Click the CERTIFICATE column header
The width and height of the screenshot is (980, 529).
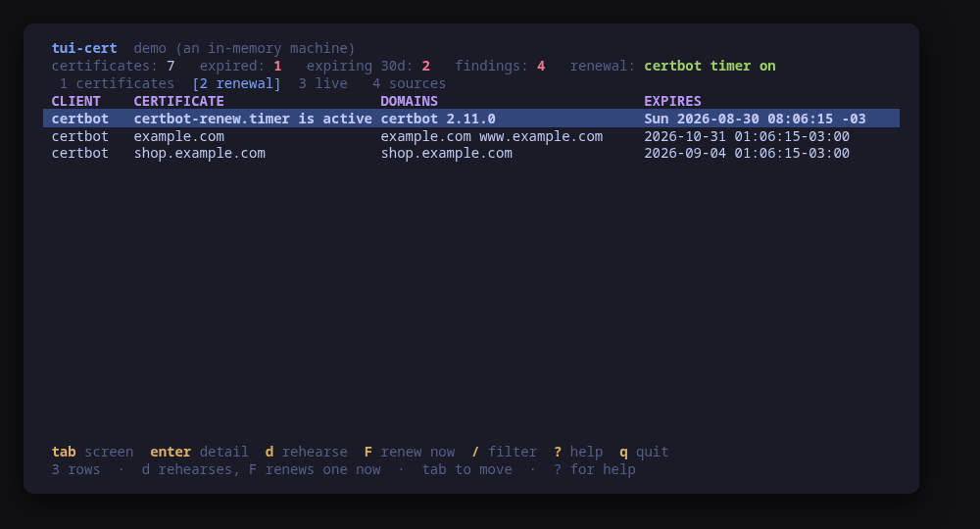pos(178,101)
